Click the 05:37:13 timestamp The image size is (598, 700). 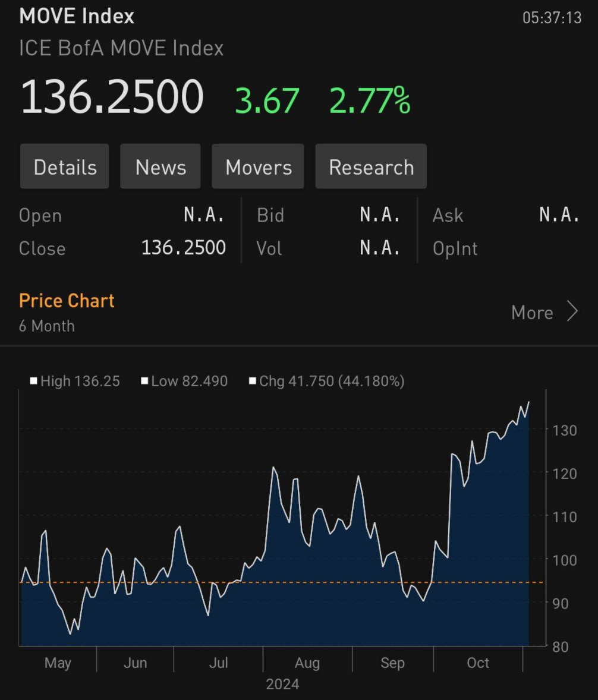click(552, 18)
